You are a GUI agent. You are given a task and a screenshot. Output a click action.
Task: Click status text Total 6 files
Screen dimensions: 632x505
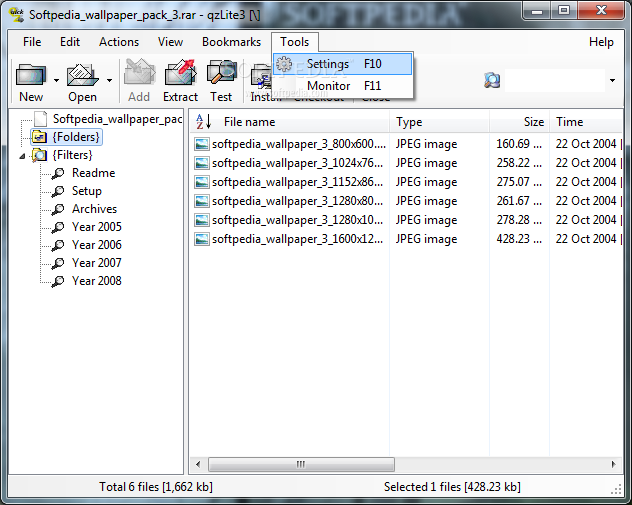[x=156, y=487]
